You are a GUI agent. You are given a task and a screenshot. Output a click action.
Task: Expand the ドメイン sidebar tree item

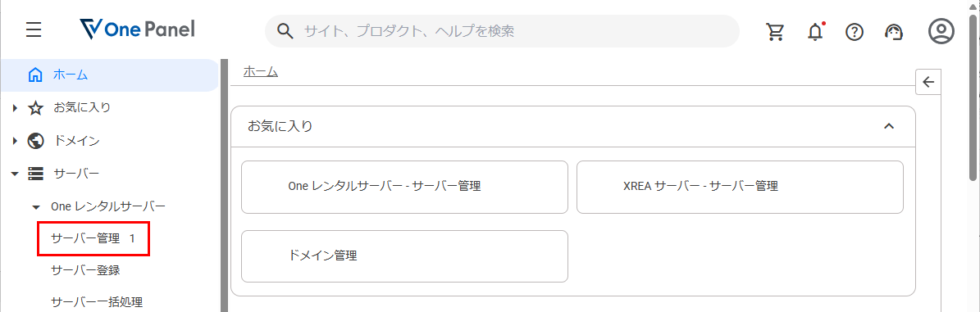(x=15, y=141)
